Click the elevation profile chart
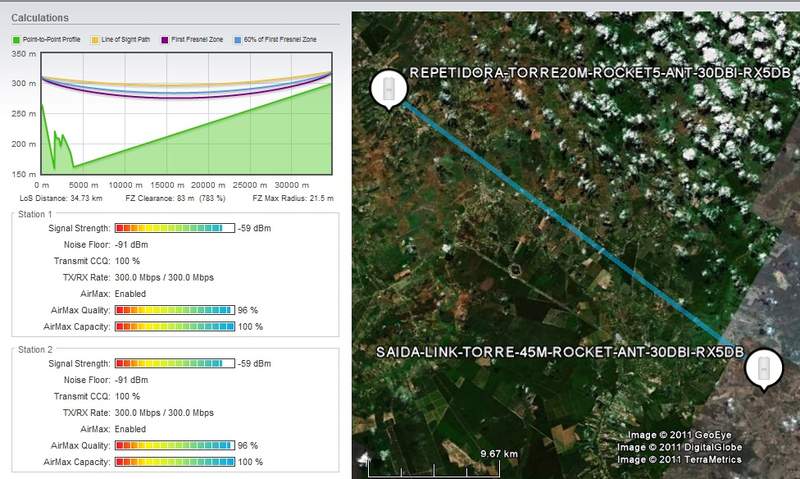This screenshot has height=479, width=800. 186,113
